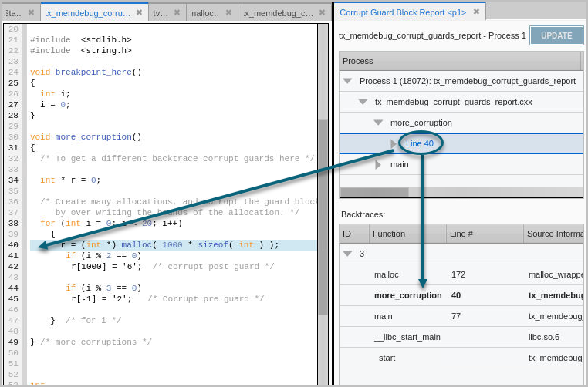The width and height of the screenshot is (588, 387).
Task: Expand the Line 40 tree entry
Action: 394,143
